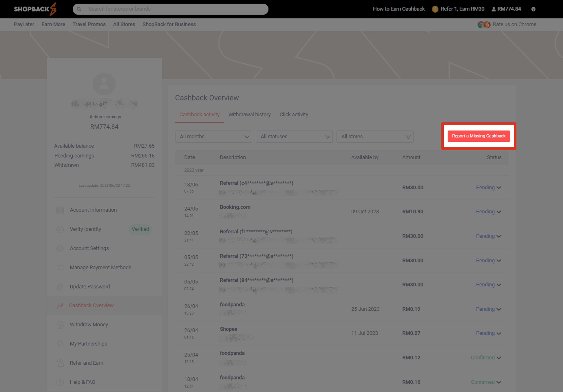563x392 pixels.
Task: Click How to Earn Cashback link
Action: coord(399,9)
